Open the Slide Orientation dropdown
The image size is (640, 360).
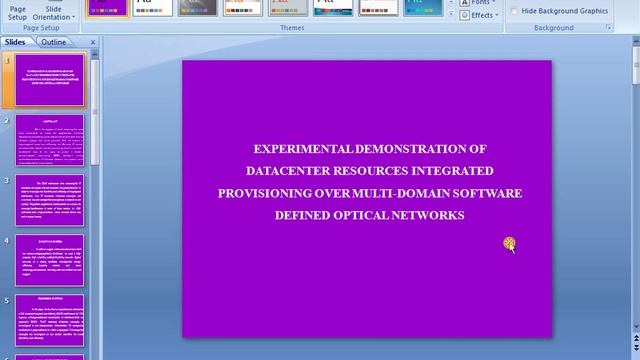(x=54, y=12)
